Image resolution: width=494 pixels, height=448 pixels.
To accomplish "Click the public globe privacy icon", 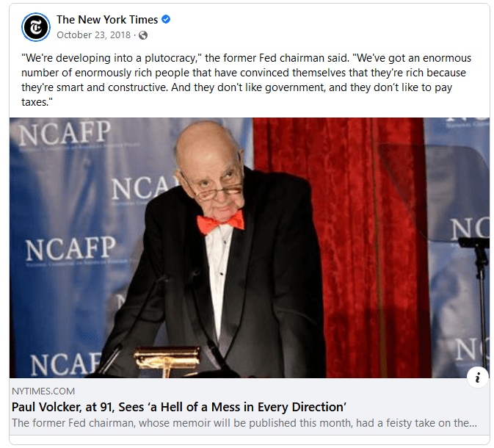I will pos(143,35).
